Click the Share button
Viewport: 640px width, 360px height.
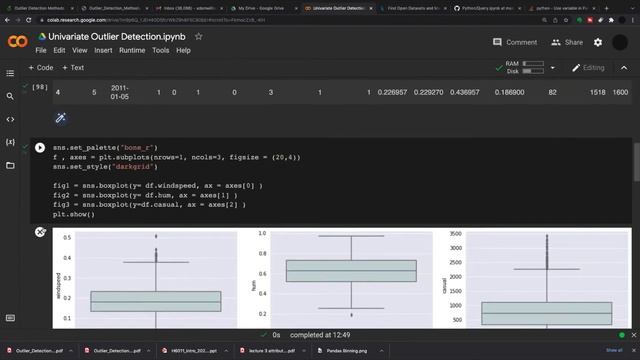coord(567,42)
